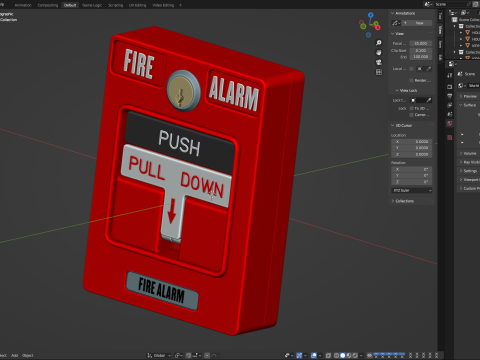Open the Object menu in viewport header
Image resolution: width=480 pixels, height=360 pixels.
(x=28, y=355)
